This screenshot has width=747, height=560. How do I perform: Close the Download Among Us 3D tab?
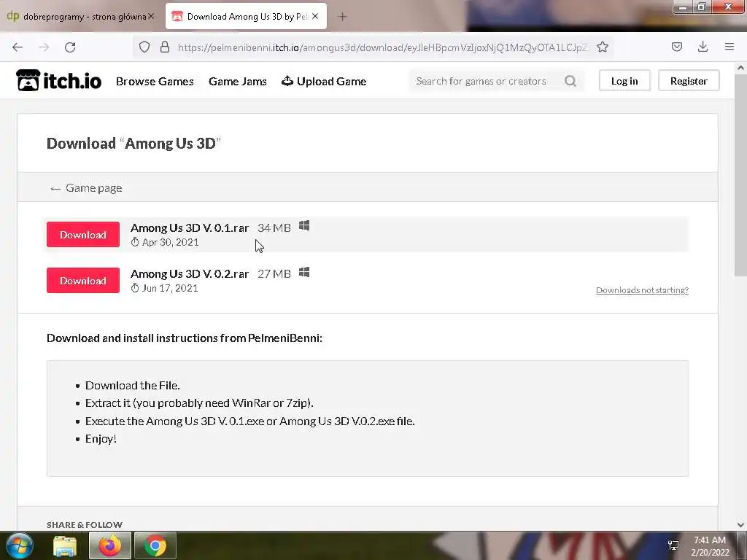point(315,16)
